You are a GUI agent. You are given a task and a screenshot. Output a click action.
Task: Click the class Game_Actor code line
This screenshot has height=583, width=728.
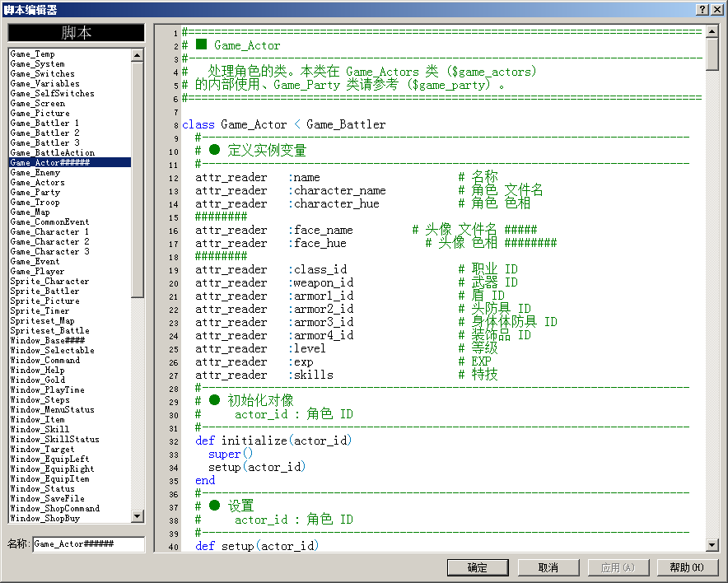tap(283, 124)
